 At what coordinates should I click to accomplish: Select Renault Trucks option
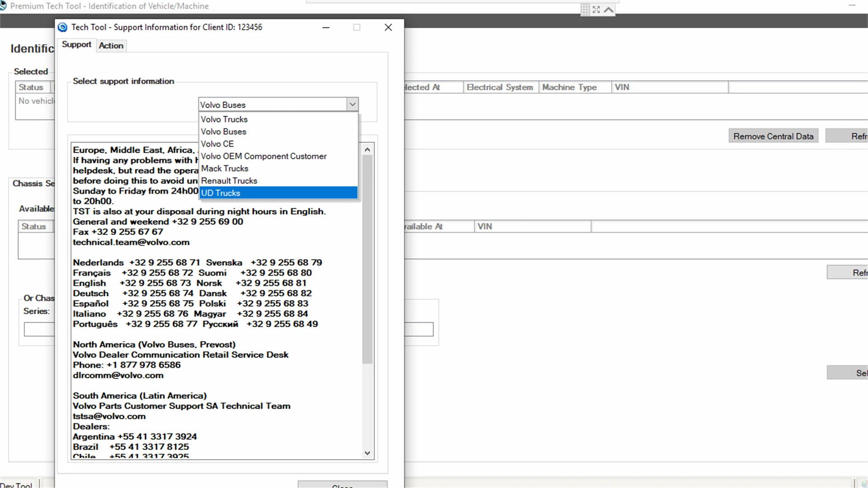point(278,180)
